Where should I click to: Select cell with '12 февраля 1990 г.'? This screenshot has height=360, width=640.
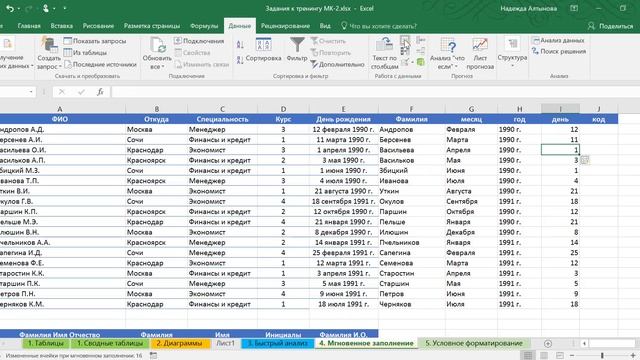[343, 129]
